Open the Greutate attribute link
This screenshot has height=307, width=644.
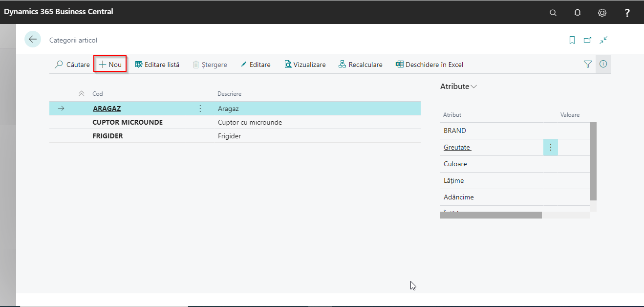457,147
